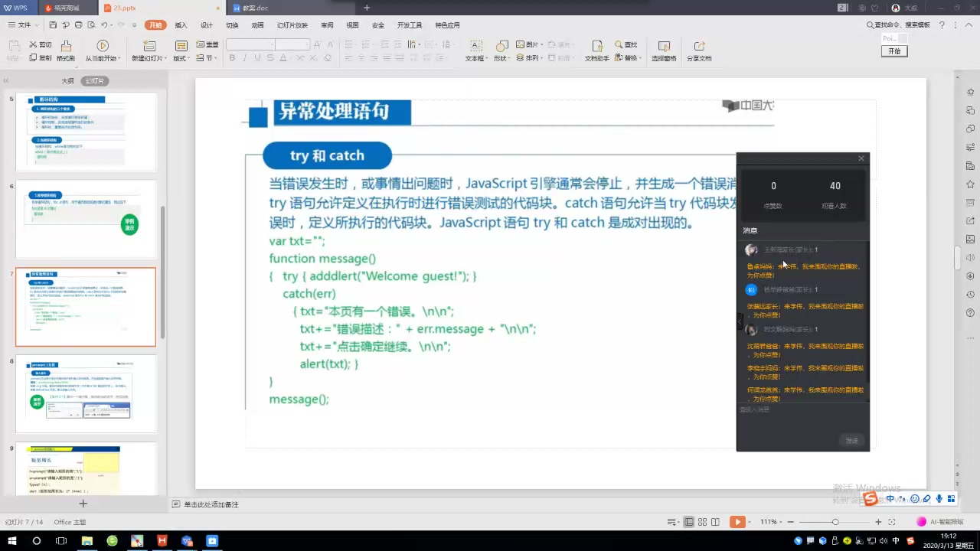Screen dimensions: 980x551
Task: Toggle italic formatting
Action: click(x=244, y=58)
